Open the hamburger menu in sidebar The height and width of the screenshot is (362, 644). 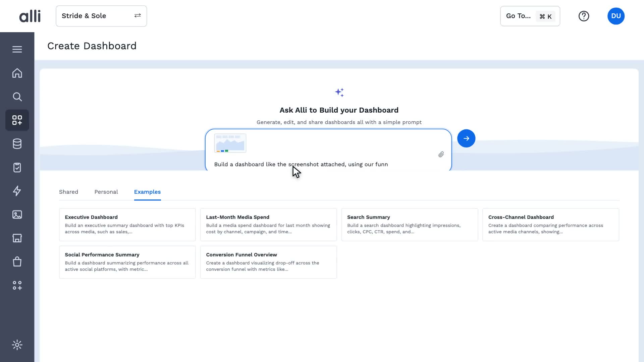point(17,49)
